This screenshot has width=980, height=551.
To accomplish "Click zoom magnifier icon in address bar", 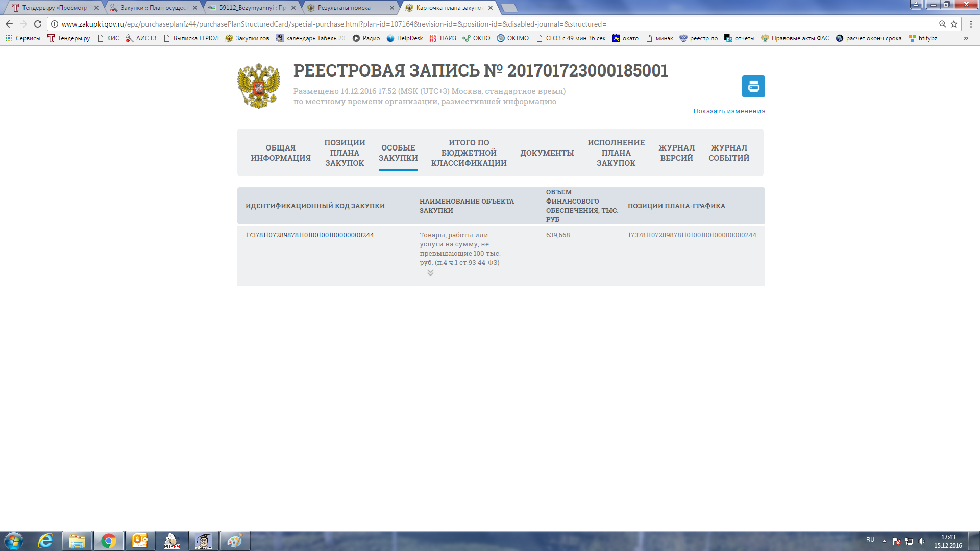I will (x=942, y=24).
